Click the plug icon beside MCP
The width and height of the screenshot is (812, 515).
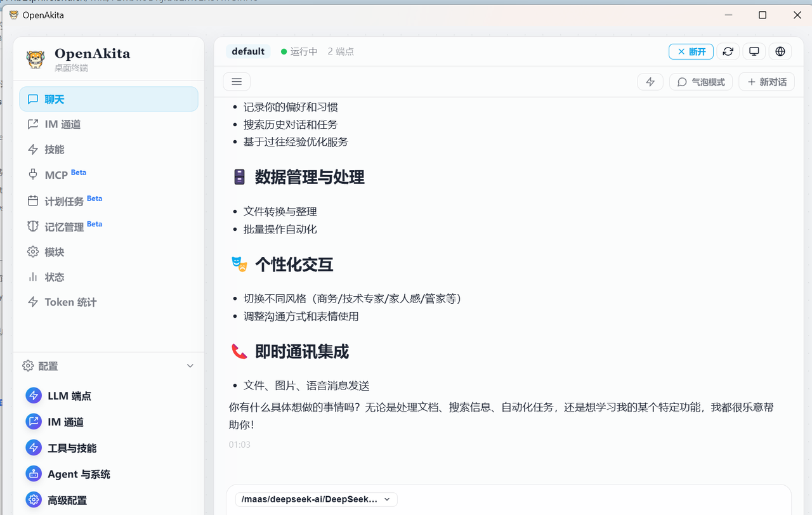pyautogui.click(x=33, y=174)
